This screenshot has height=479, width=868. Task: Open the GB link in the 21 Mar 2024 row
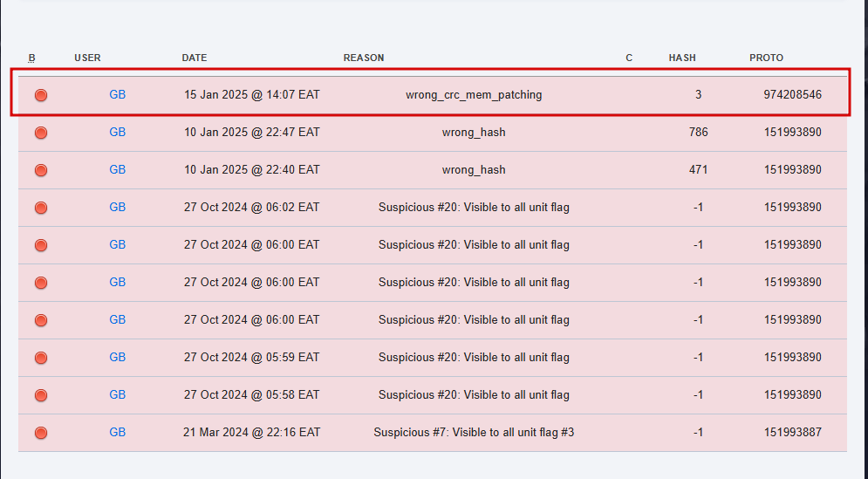coord(118,433)
